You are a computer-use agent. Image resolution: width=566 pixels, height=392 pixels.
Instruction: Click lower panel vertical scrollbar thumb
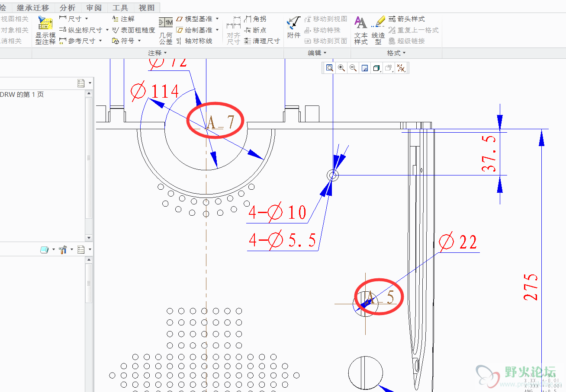[x=89, y=284]
